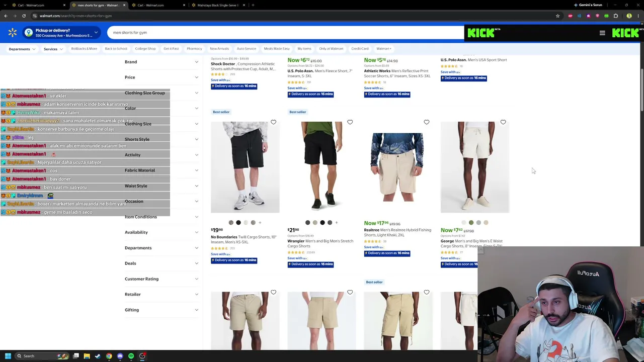Viewport: 644px width, 362px height.
Task: Show more colors for No Boundaries shorts
Action: 260,223
